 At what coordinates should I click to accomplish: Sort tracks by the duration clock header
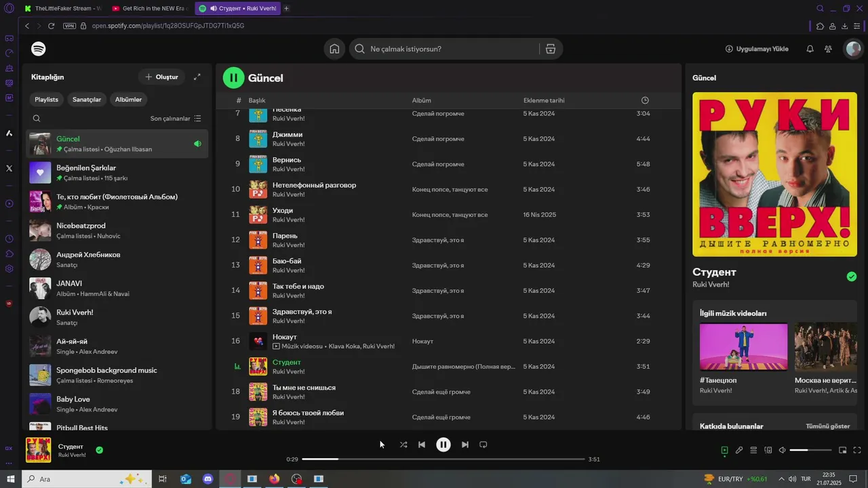tap(645, 100)
